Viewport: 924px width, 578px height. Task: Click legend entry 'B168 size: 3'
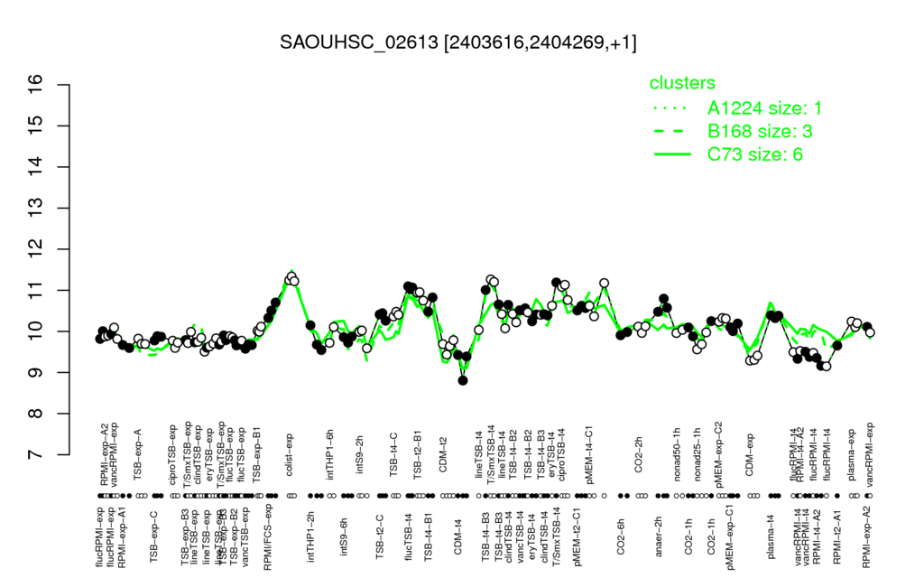(760, 131)
